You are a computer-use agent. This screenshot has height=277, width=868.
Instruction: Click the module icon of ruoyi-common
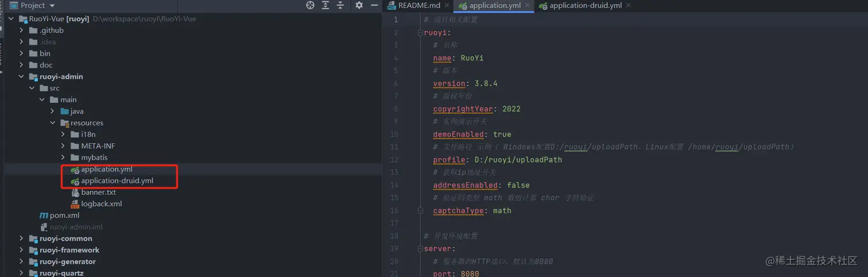[33, 238]
